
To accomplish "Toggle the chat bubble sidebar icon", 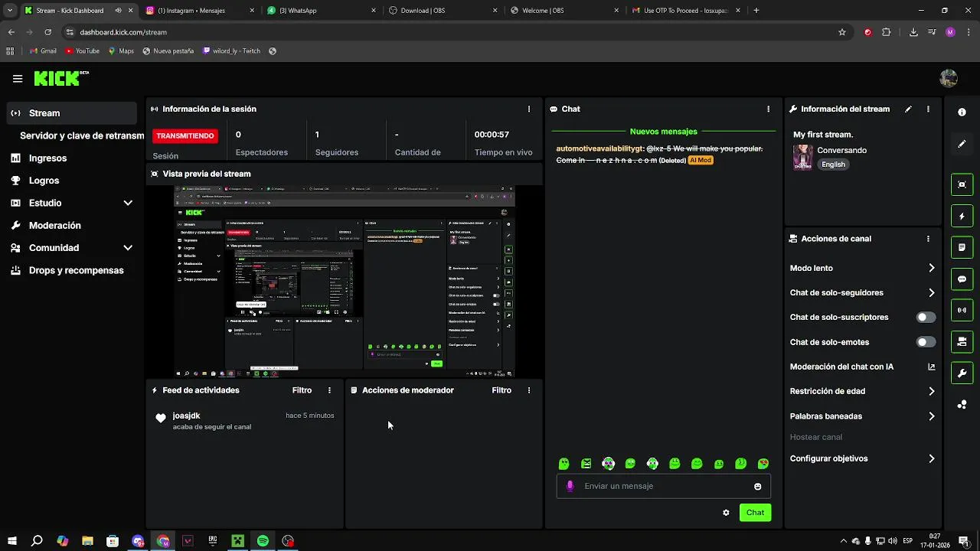I will pyautogui.click(x=962, y=279).
